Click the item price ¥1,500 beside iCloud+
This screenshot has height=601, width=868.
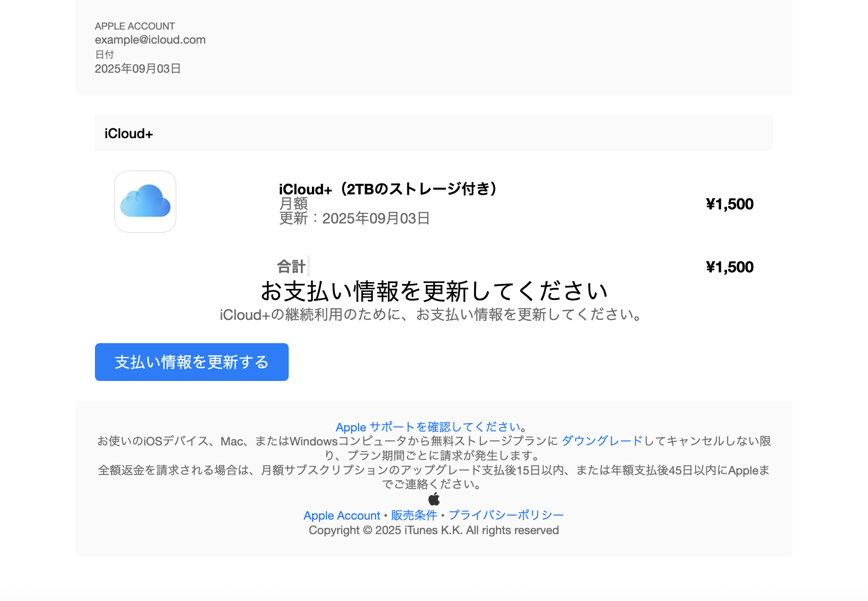[x=729, y=204]
